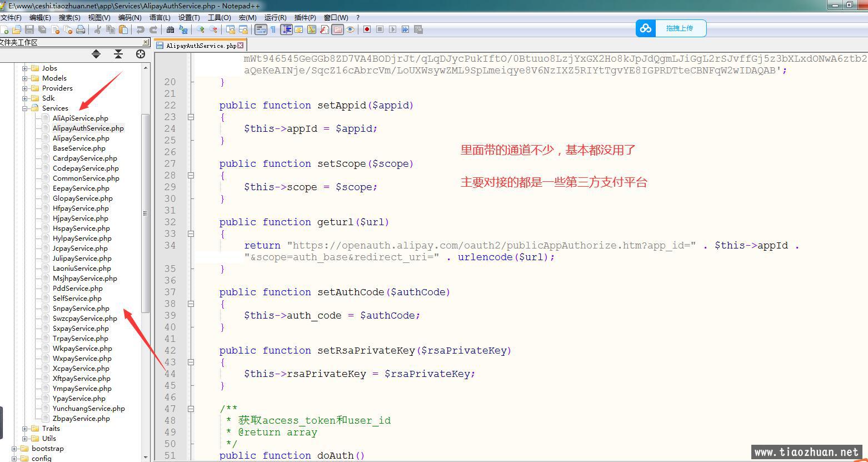Toggle Show All Characters pilcrow icon
Viewport: 868px width, 462px height.
[x=273, y=29]
